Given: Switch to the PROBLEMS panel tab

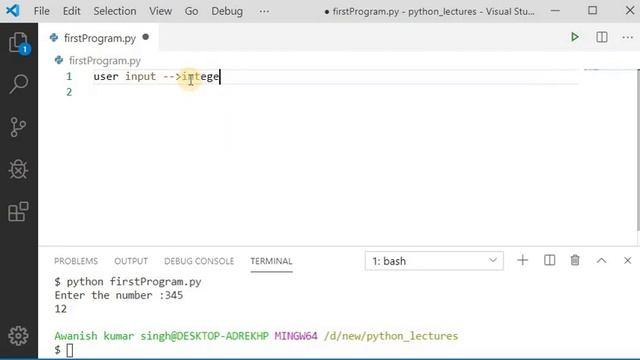Looking at the screenshot, I should [x=76, y=261].
